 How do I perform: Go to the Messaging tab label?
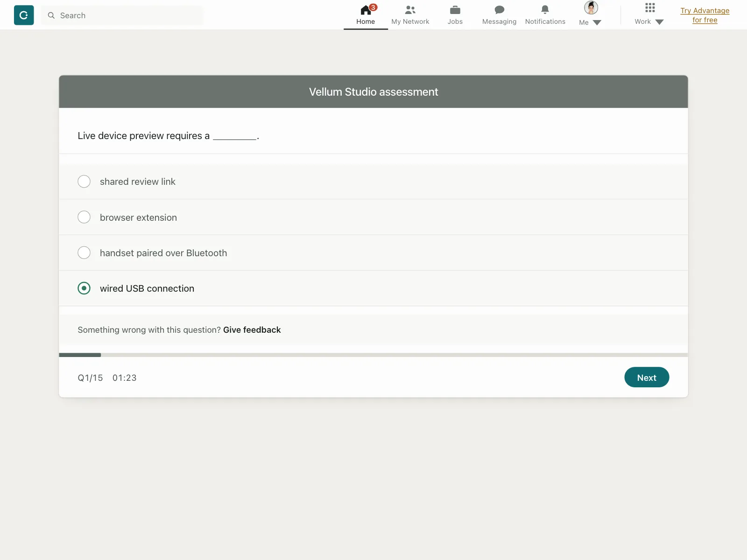(x=500, y=21)
